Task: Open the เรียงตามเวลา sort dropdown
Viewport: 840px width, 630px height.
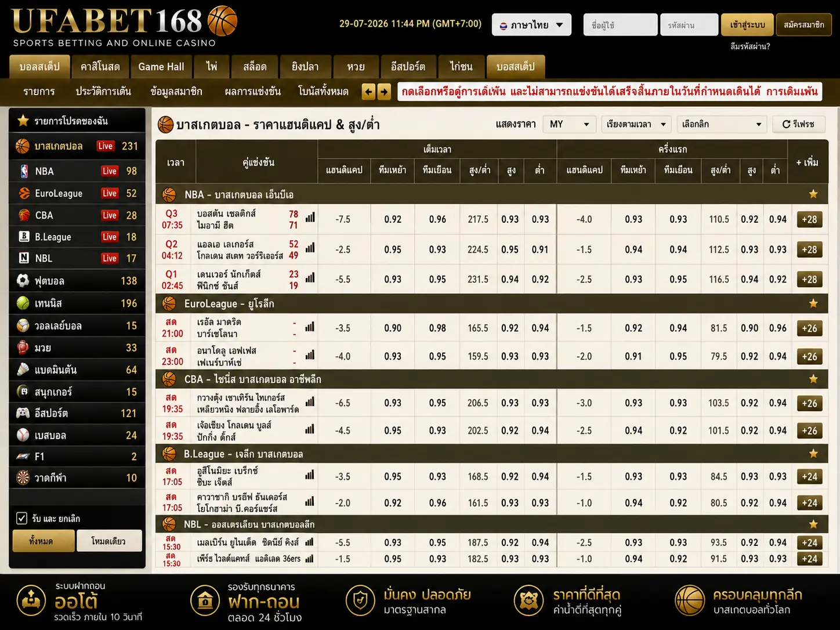Action: click(636, 124)
